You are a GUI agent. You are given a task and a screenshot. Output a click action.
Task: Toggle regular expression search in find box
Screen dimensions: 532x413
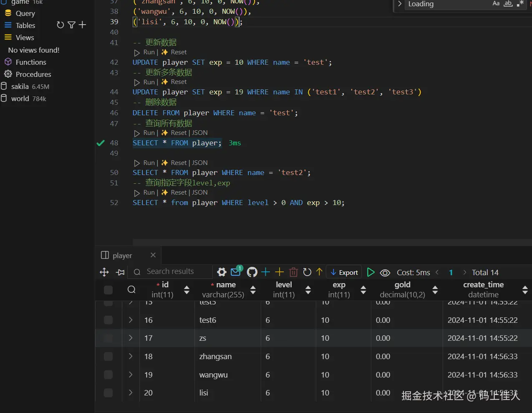[520, 4]
